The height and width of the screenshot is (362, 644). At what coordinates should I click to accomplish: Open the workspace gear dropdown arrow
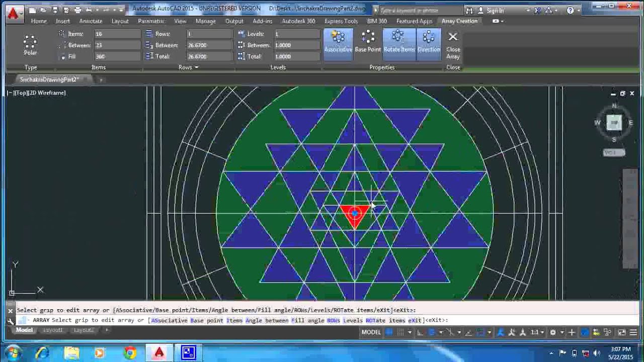coord(561,332)
